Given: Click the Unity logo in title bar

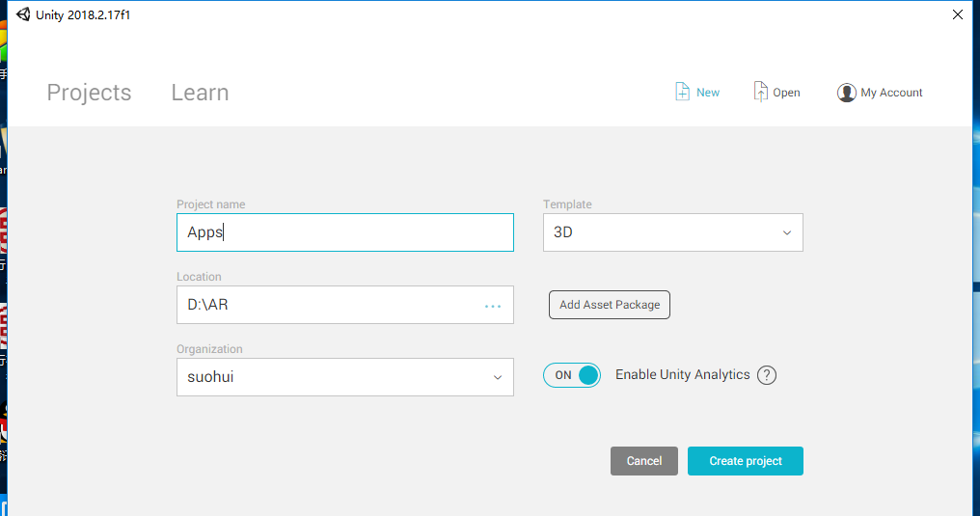Looking at the screenshot, I should [23, 14].
